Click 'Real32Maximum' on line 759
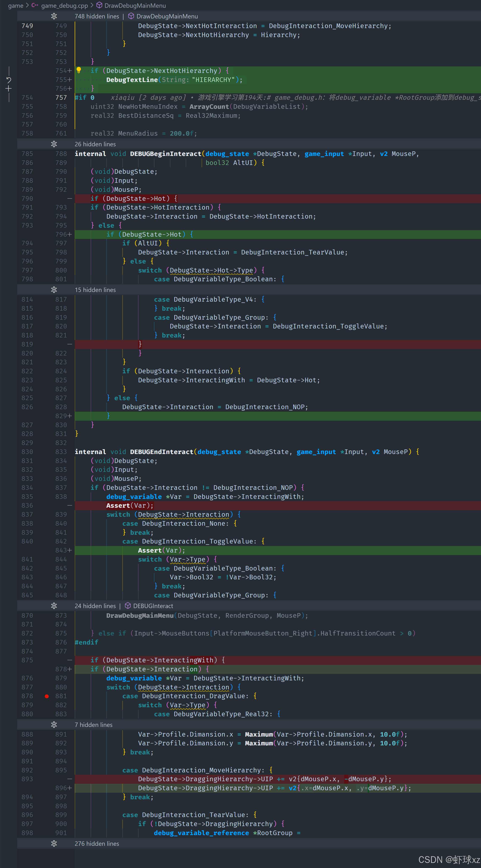 tap(211, 115)
